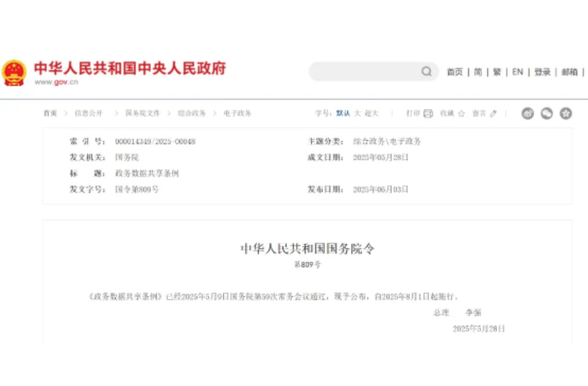Share page to Weibo
The image size is (588, 386).
click(x=527, y=113)
